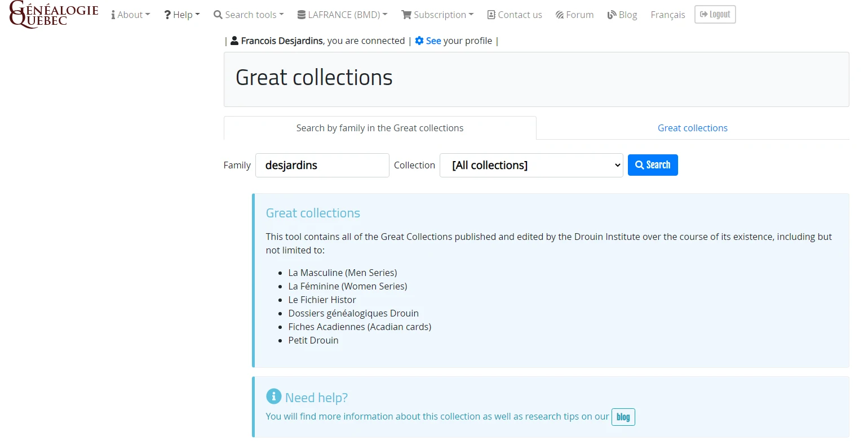Open the Forum link
The width and height of the screenshot is (868, 441).
(x=574, y=15)
